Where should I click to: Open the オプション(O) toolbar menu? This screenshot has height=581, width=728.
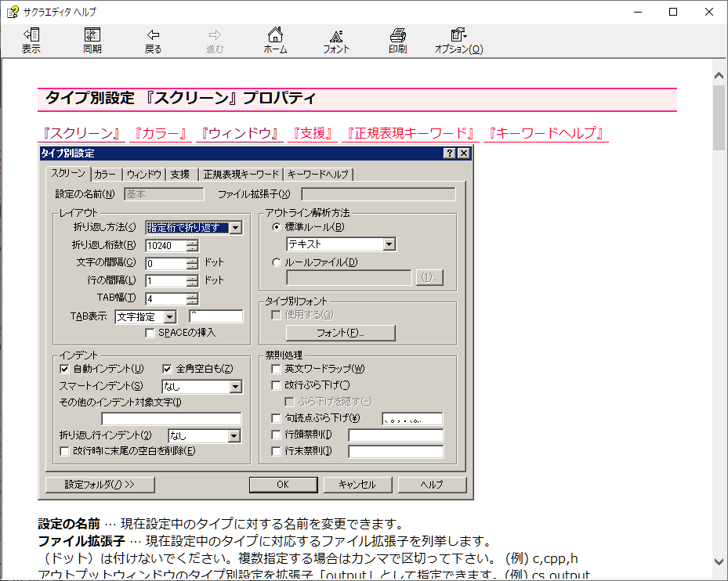pyautogui.click(x=458, y=41)
